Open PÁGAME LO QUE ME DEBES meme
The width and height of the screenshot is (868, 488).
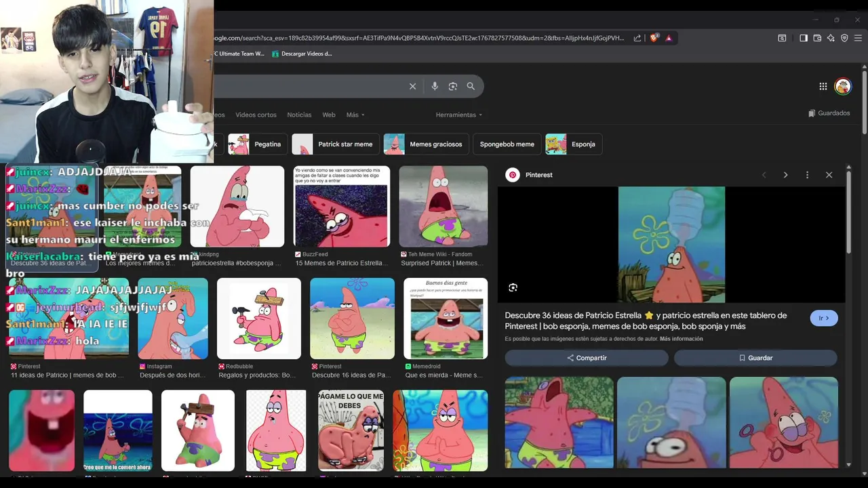[x=351, y=430]
